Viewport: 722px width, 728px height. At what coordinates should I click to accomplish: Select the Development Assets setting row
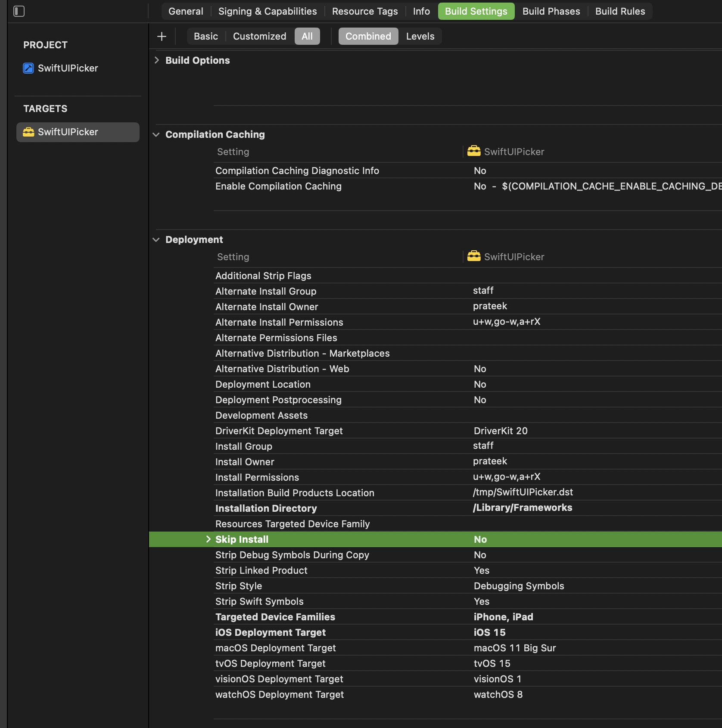(x=468, y=415)
